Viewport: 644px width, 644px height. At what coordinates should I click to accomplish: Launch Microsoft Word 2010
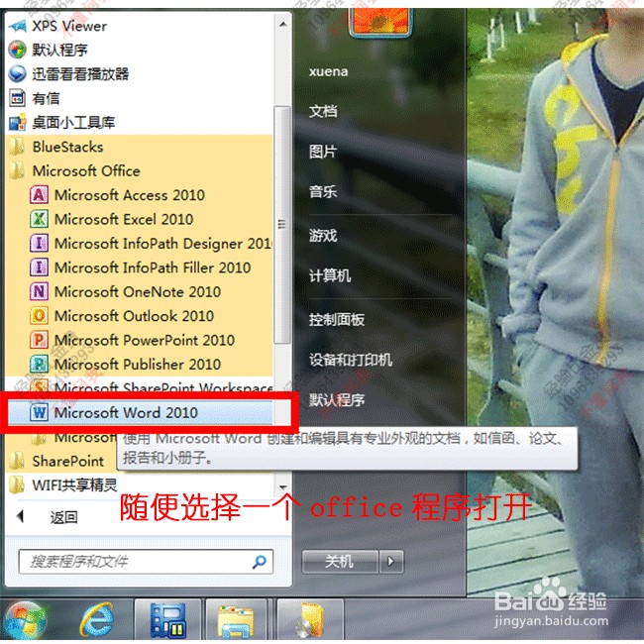point(140,412)
